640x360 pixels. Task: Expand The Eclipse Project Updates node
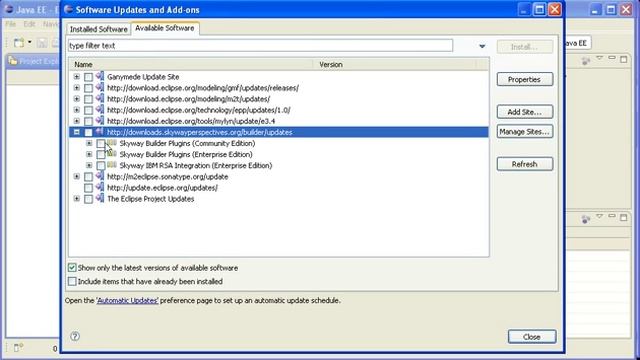tap(77, 199)
